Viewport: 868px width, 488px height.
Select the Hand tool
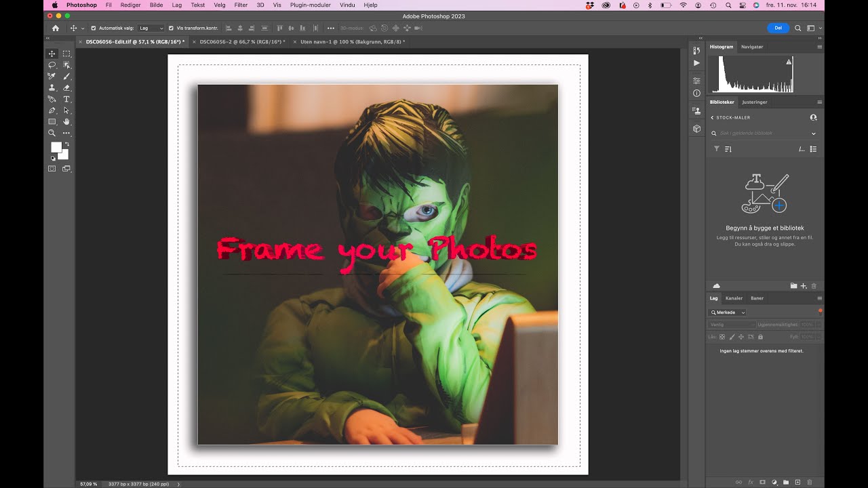click(x=66, y=122)
